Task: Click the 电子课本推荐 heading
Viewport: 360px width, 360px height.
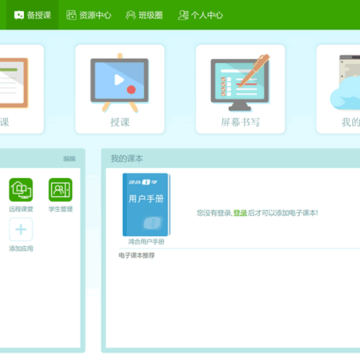Action: click(137, 256)
